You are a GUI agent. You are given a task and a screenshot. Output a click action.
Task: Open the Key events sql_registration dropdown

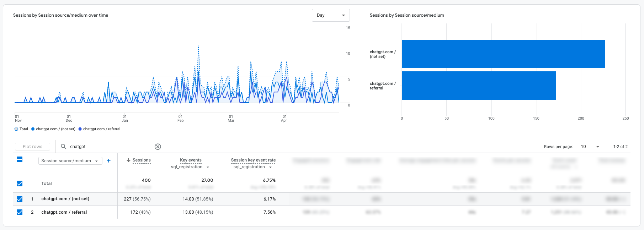click(x=190, y=167)
